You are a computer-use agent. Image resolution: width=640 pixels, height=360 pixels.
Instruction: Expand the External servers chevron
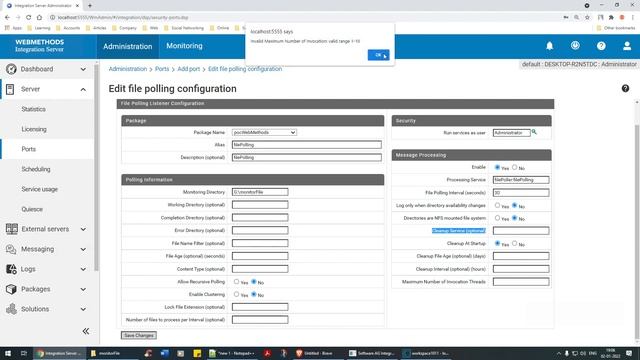point(83,229)
